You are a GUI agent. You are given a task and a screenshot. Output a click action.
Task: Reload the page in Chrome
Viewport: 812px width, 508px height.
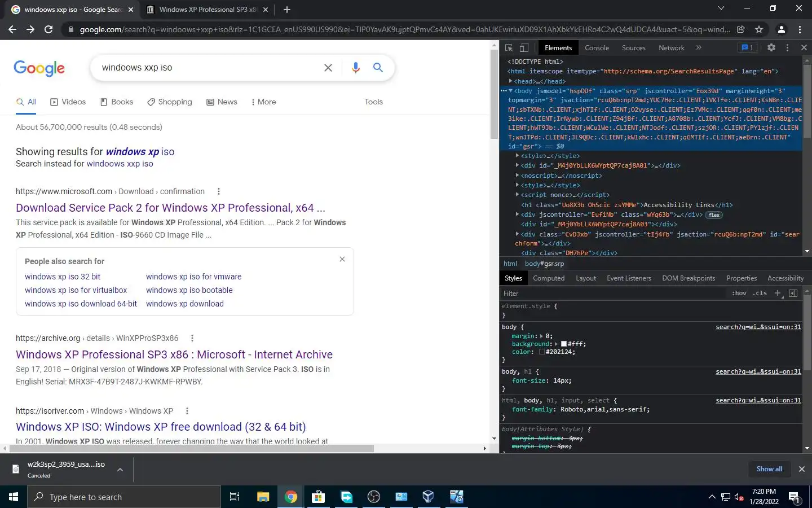[x=48, y=29]
